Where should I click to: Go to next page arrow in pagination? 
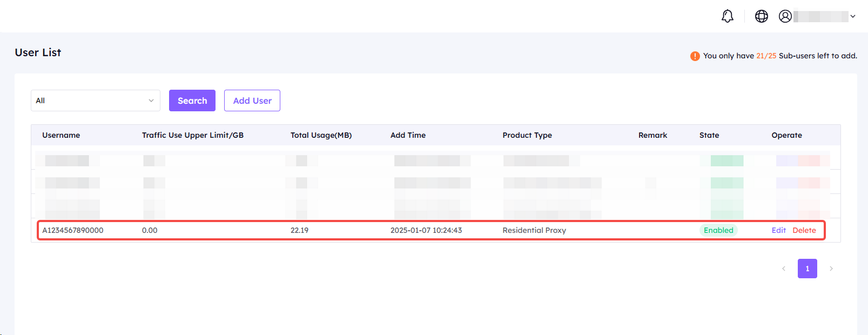(831, 269)
